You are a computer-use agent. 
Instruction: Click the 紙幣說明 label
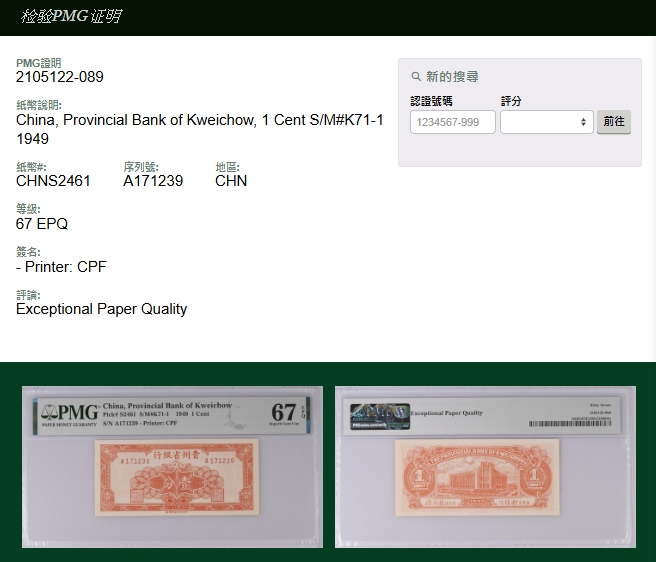click(x=38, y=105)
